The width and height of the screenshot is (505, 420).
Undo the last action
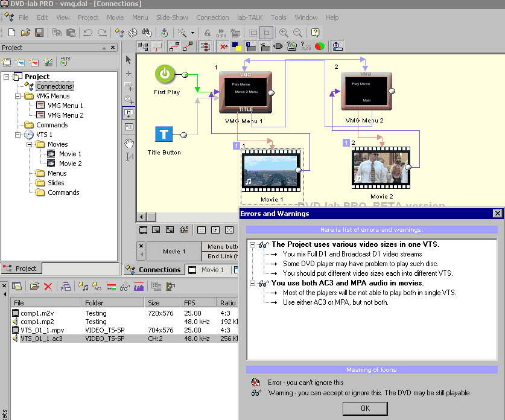click(88, 33)
